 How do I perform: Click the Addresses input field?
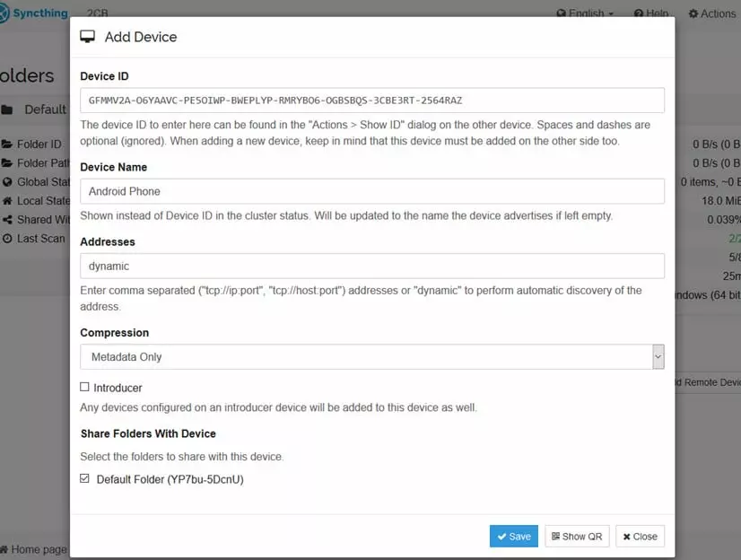tap(371, 266)
